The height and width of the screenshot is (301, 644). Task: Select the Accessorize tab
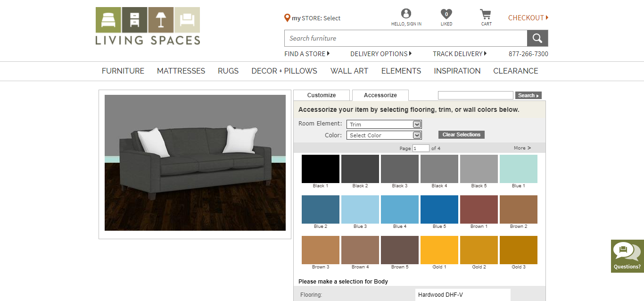point(380,95)
